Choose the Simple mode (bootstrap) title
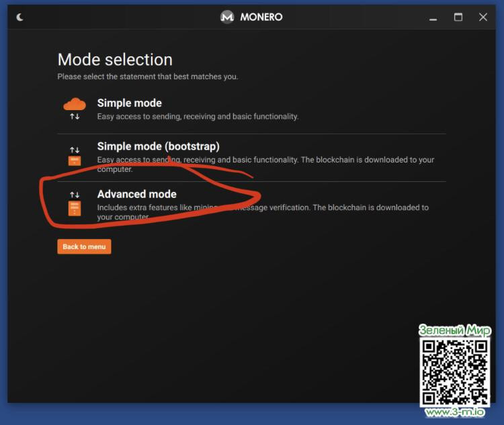The image size is (504, 425). [158, 146]
